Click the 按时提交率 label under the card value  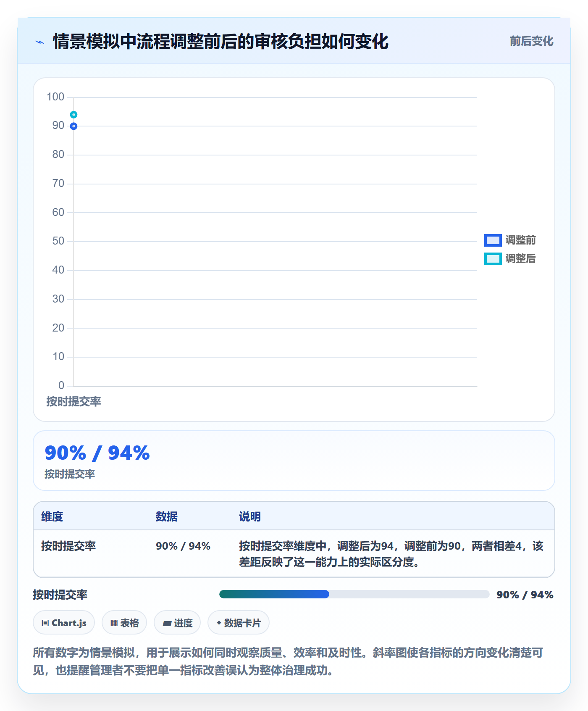(x=70, y=474)
